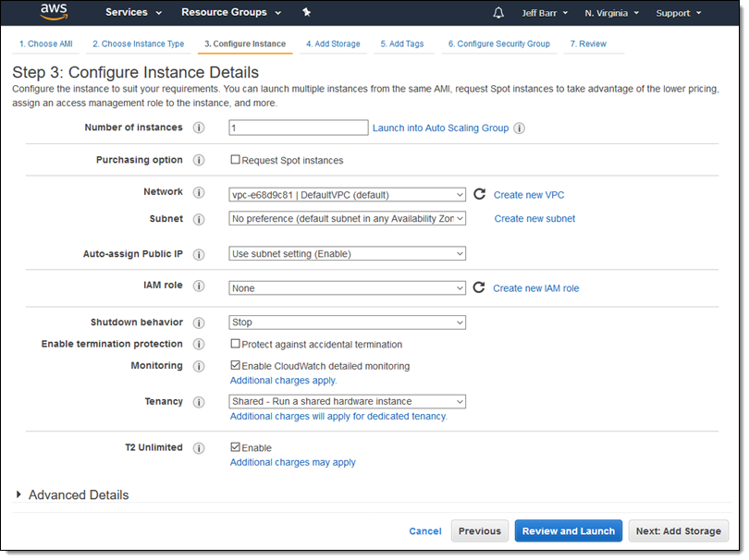Viewport: 749px width, 560px height.
Task: Click the Number of instances input field
Action: coord(298,128)
